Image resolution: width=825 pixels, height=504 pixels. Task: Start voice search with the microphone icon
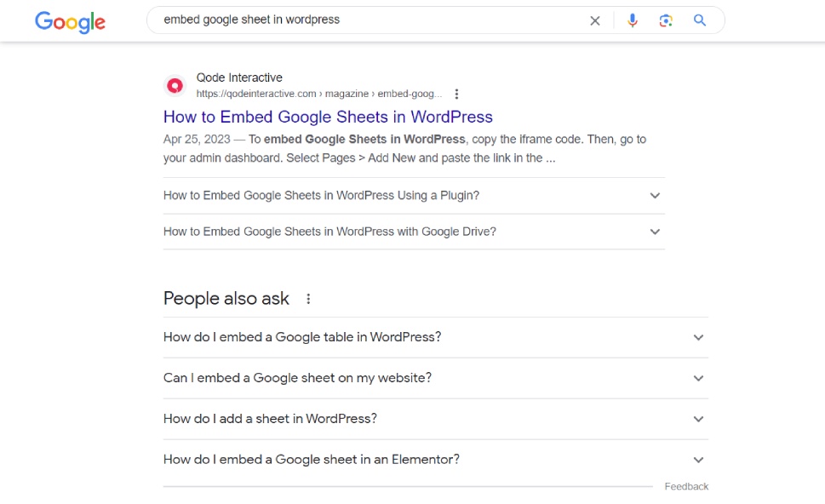[632, 20]
